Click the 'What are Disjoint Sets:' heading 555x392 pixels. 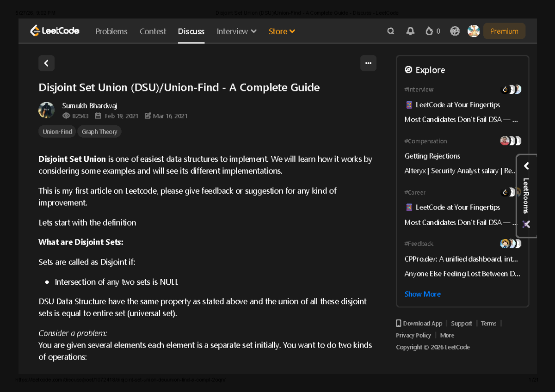[x=81, y=242]
